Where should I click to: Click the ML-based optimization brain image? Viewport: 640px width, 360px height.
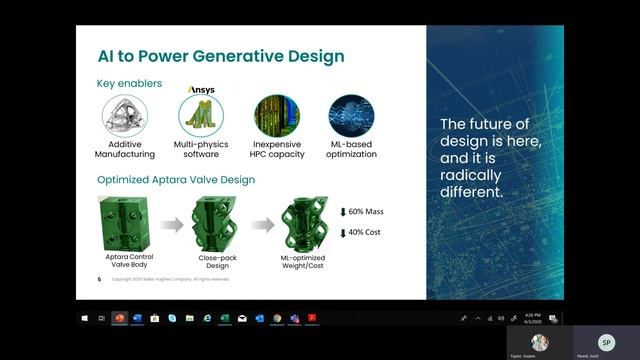pos(351,116)
